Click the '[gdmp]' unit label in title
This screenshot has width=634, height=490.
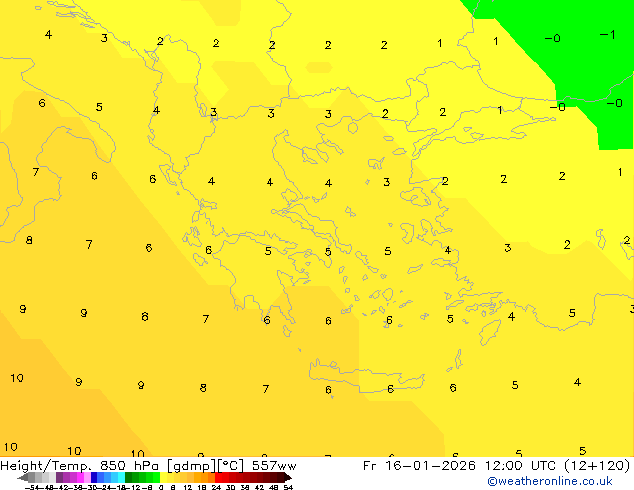(x=191, y=466)
